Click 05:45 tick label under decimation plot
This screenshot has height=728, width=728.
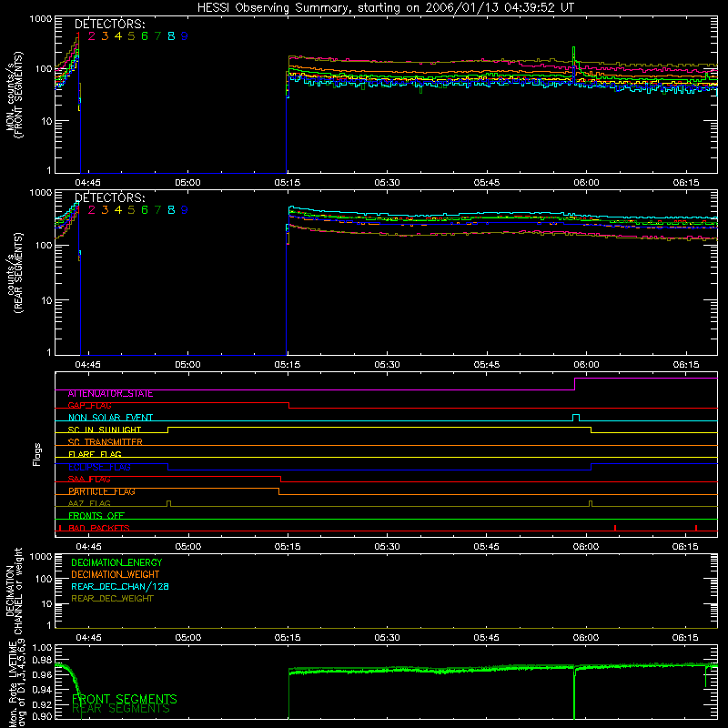[486, 638]
